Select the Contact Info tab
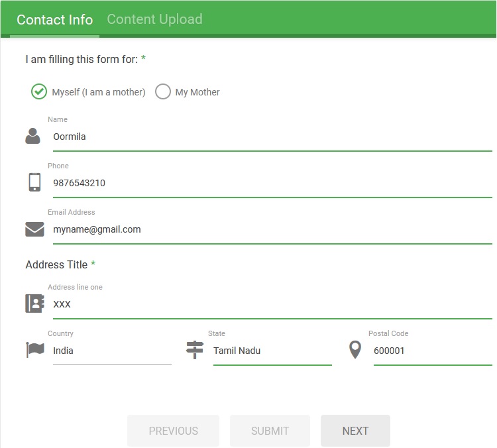The width and height of the screenshot is (497, 448). pos(55,20)
